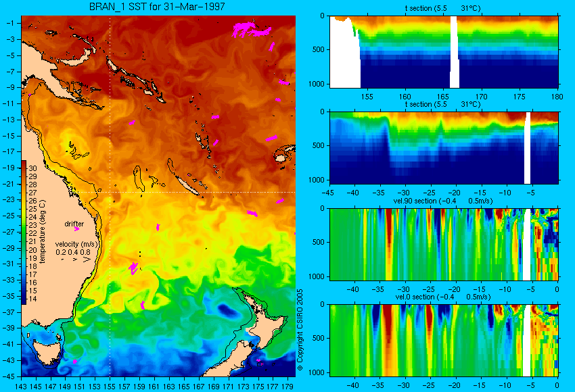
Task: Click the 180 tick on the top section axis
Action: tap(557, 97)
